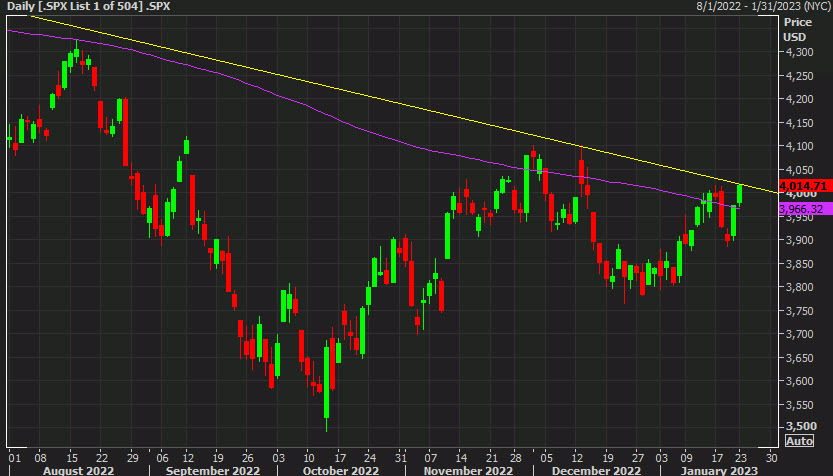Click the 3,600 price axis label

[800, 381]
